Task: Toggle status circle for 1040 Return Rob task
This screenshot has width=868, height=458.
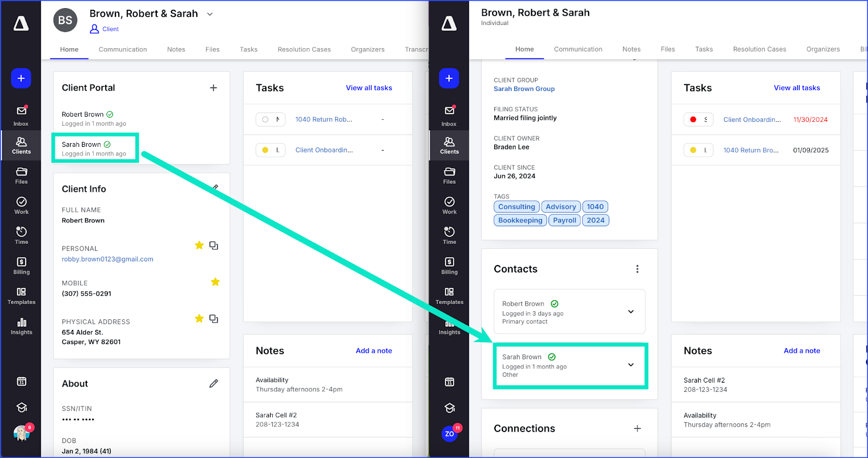Action: (x=265, y=120)
